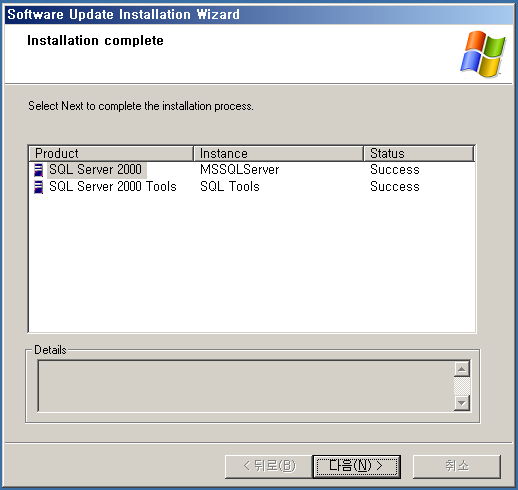Sort list by Product column header

(x=111, y=153)
